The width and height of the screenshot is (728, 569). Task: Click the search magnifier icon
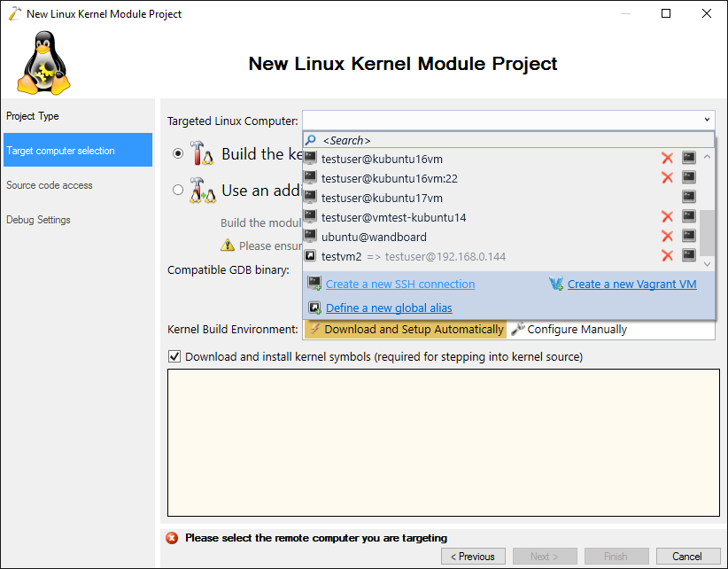point(311,140)
